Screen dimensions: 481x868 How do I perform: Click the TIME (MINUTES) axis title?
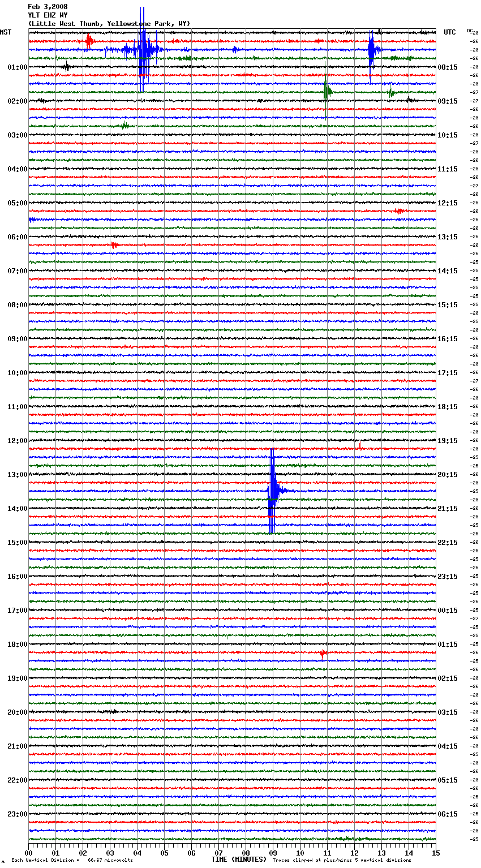[x=239, y=860]
